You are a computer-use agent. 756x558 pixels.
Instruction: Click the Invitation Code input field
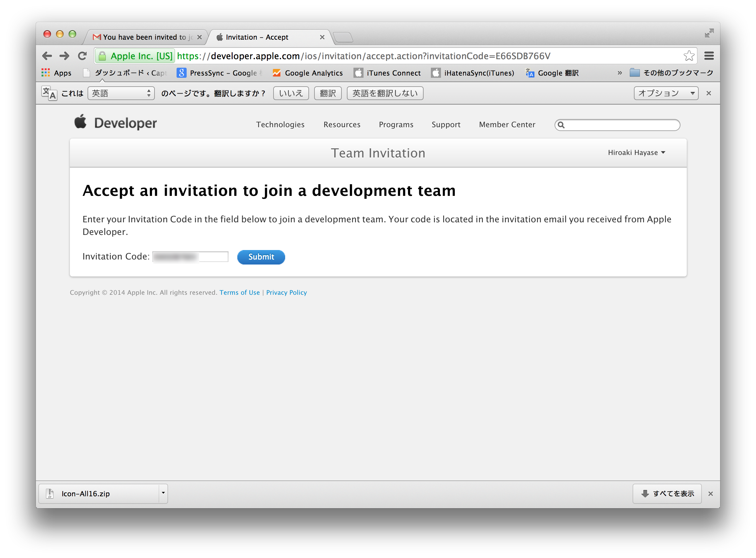pyautogui.click(x=190, y=257)
